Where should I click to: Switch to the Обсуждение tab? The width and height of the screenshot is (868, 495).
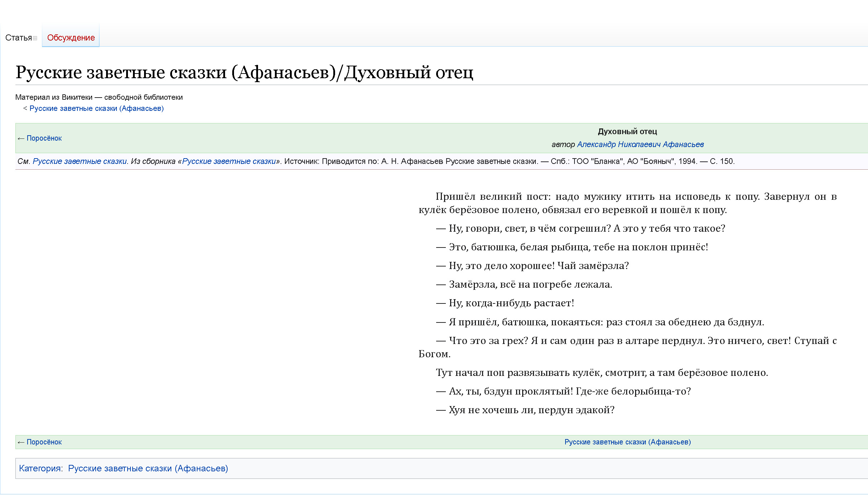[x=71, y=38]
